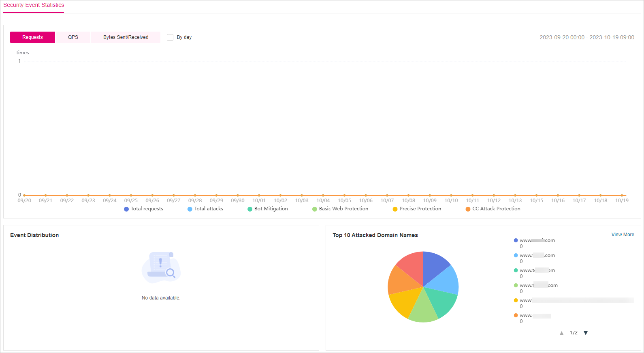This screenshot has width=644, height=353.
Task: Click the 10/01 data point on chart
Action: pyautogui.click(x=259, y=195)
